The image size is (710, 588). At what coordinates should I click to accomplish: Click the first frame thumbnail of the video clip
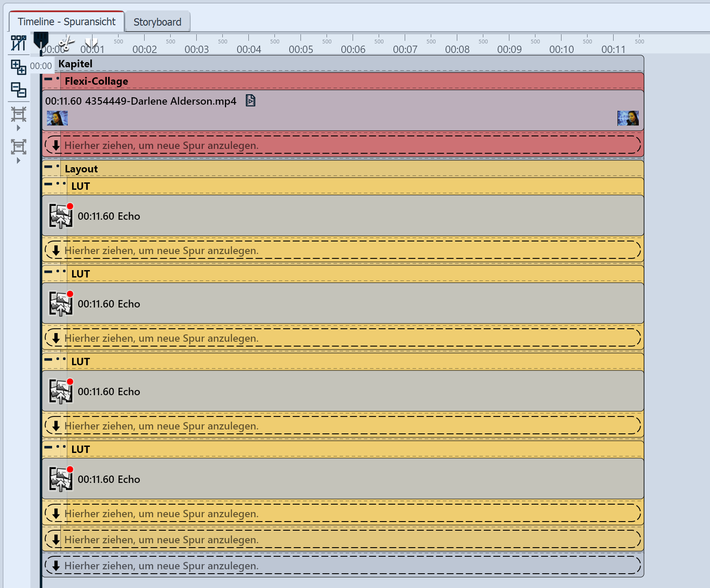click(x=57, y=118)
